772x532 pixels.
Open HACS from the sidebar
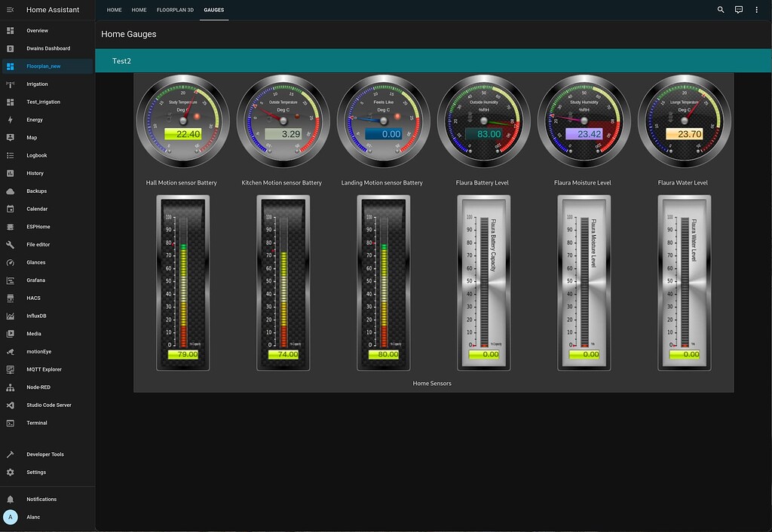pos(33,298)
